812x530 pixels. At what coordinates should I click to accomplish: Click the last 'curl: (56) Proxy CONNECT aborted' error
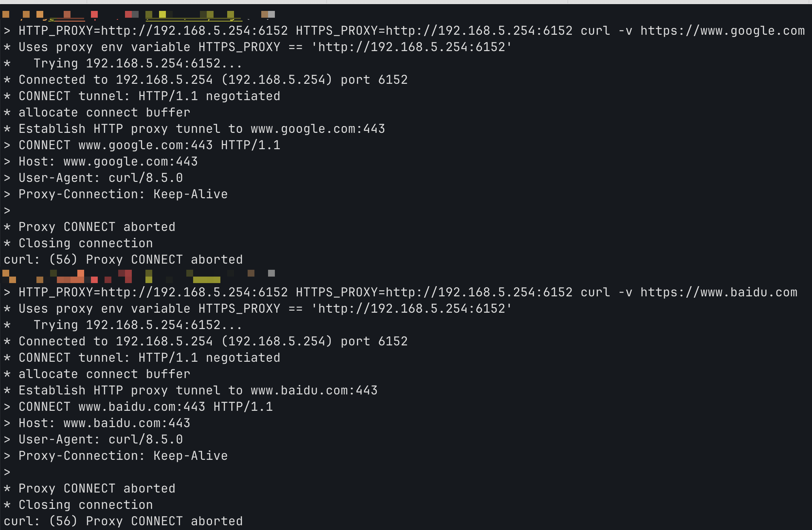click(x=123, y=521)
